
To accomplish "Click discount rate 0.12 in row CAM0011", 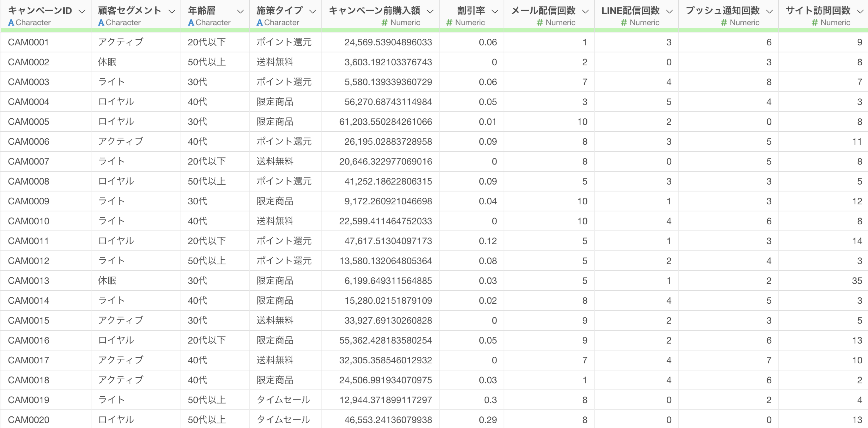I will [x=488, y=241].
